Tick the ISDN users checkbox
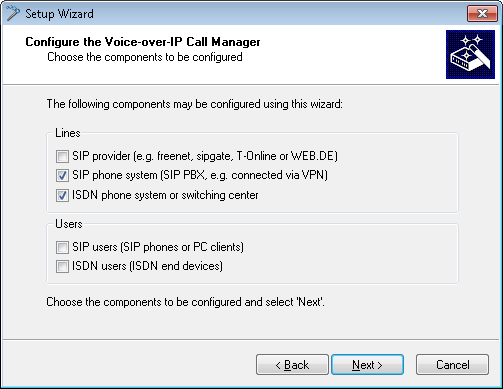 click(62, 266)
